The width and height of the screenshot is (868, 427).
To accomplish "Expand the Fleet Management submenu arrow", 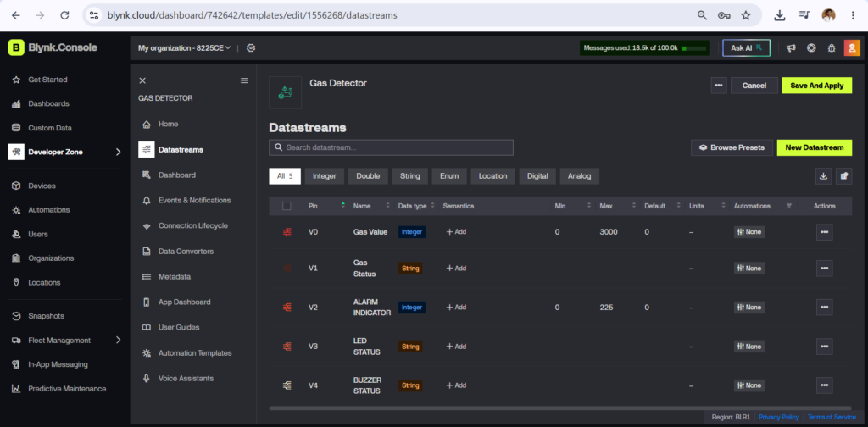I will coord(118,341).
